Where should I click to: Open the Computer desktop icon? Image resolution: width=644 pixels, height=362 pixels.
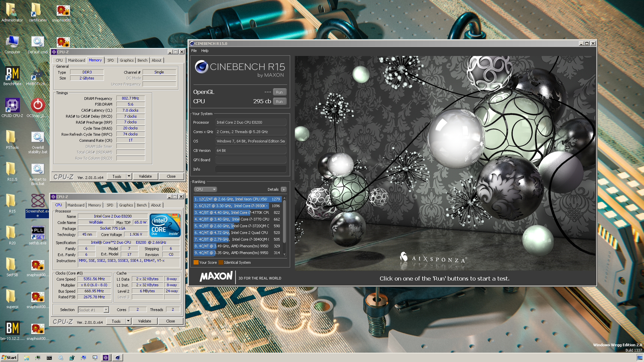pos(12,45)
